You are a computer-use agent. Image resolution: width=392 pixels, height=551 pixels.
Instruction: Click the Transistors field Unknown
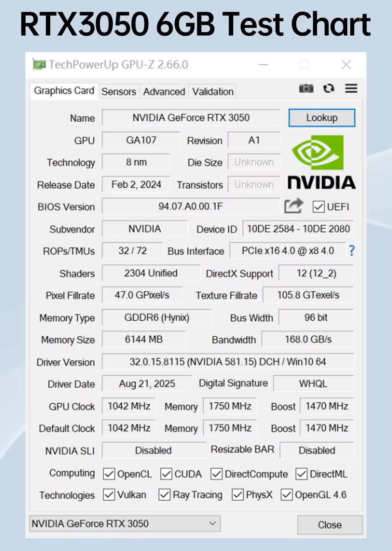tap(254, 184)
